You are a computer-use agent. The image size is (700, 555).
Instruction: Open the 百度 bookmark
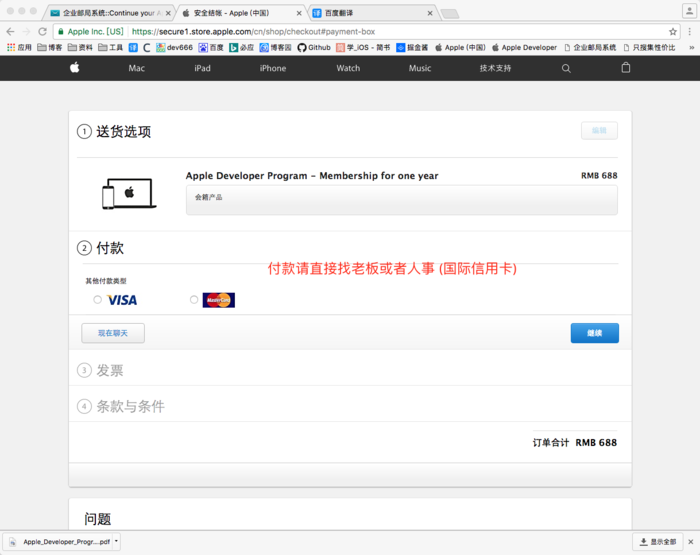click(211, 47)
